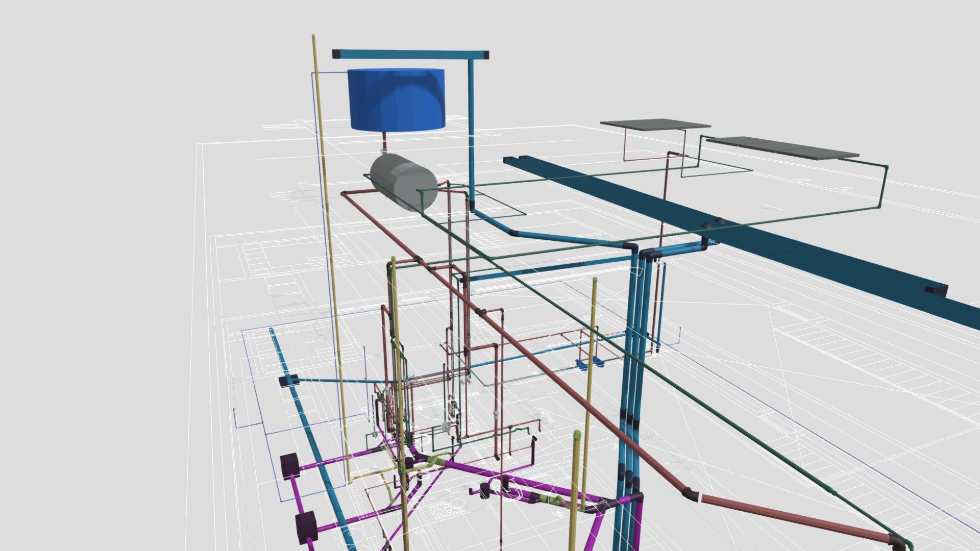
Task: Click the dark square fitting on left teal pipe
Action: pos(288,380)
